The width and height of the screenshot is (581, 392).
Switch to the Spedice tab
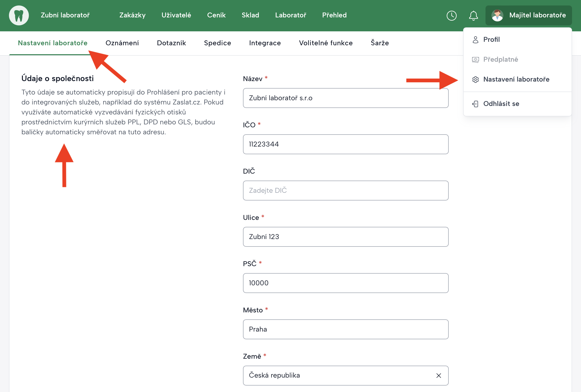pyautogui.click(x=217, y=43)
